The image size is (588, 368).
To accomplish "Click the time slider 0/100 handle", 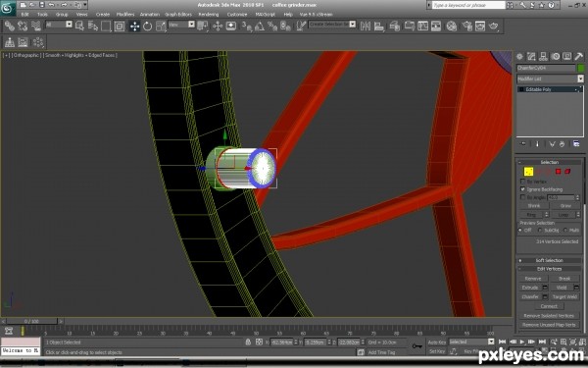I will [31, 322].
